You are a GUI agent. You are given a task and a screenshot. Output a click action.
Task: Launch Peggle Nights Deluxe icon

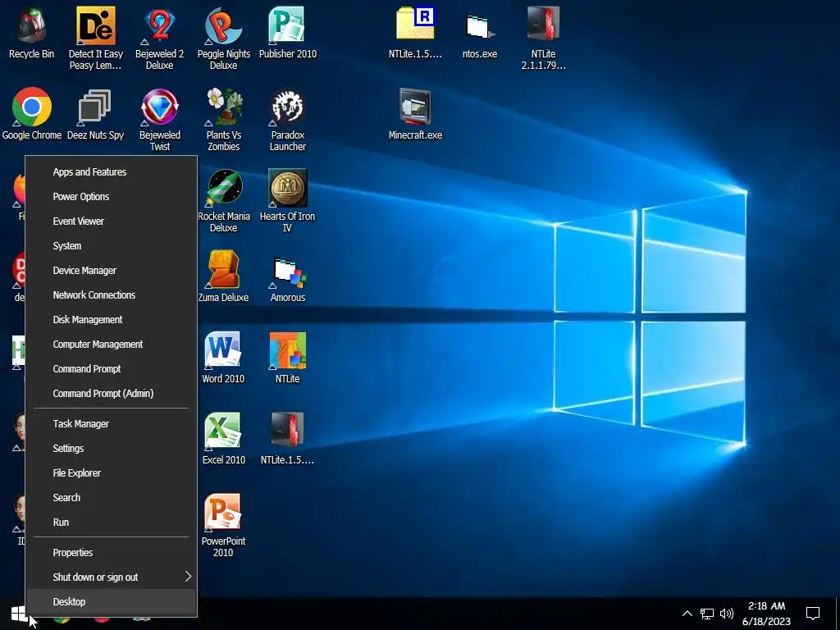(x=223, y=38)
